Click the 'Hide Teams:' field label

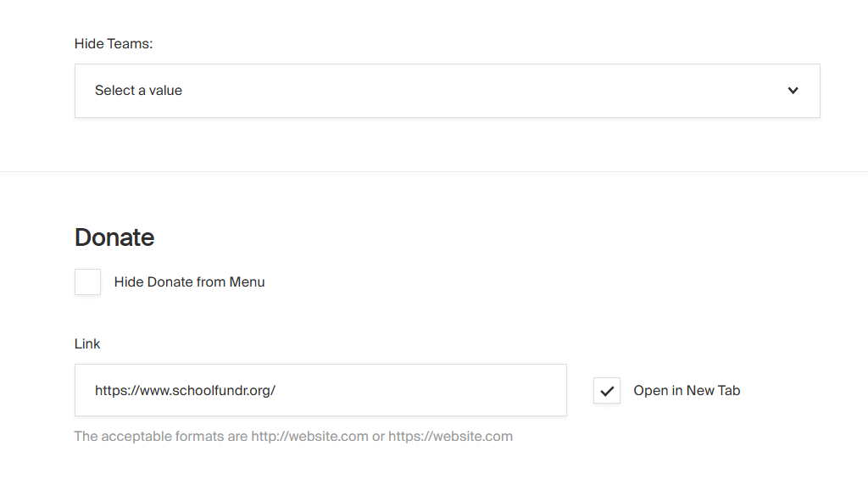click(114, 44)
